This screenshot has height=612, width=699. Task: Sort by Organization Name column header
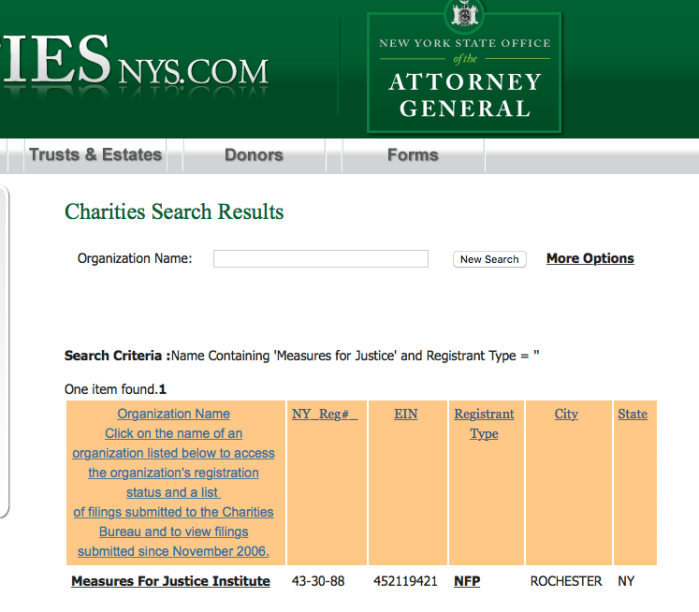click(x=173, y=414)
